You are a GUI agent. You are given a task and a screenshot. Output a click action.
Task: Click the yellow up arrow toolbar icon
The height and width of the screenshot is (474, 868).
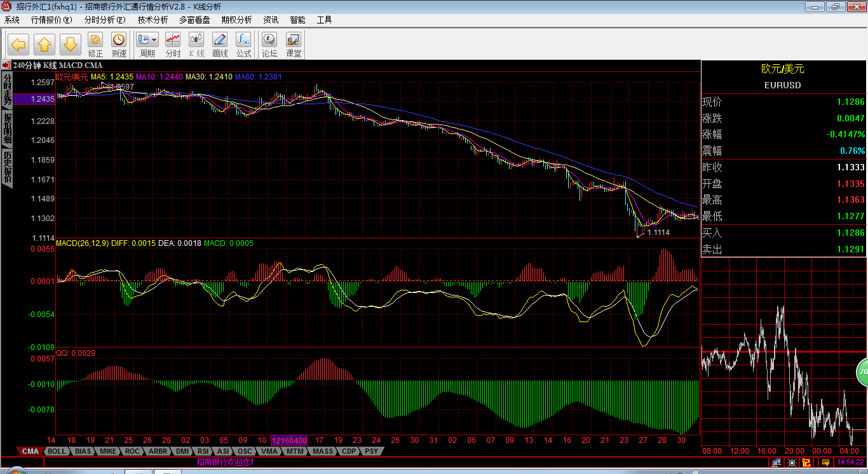click(x=44, y=44)
